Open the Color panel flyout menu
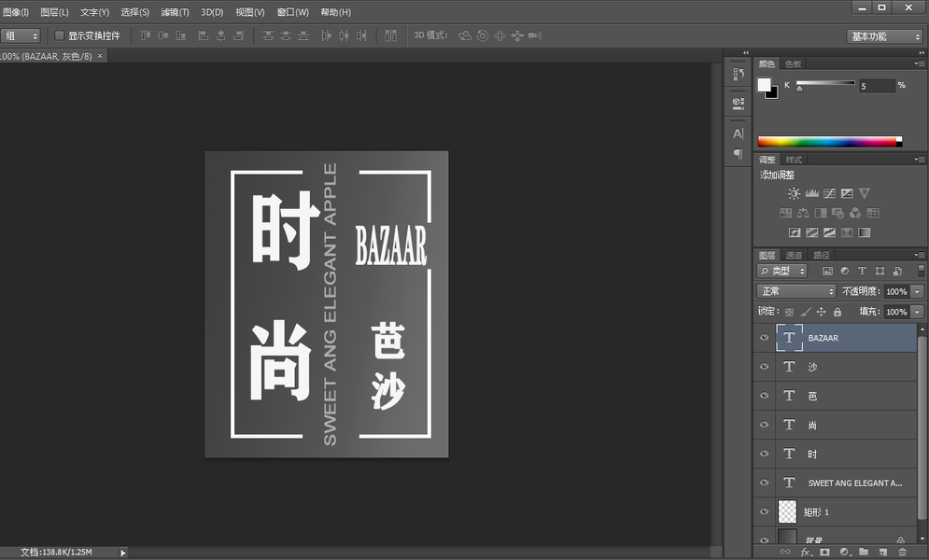The image size is (929, 560). [919, 63]
